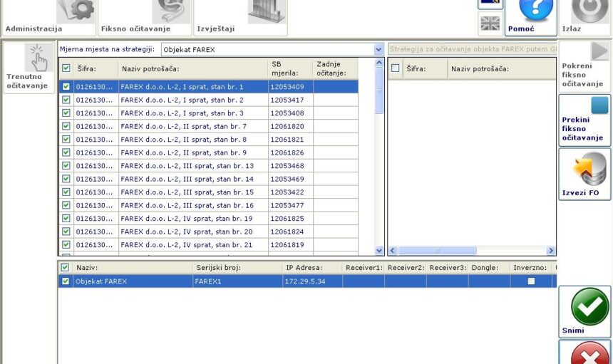Open the Administracija gear icon
This screenshot has height=364, width=613.
point(76,11)
